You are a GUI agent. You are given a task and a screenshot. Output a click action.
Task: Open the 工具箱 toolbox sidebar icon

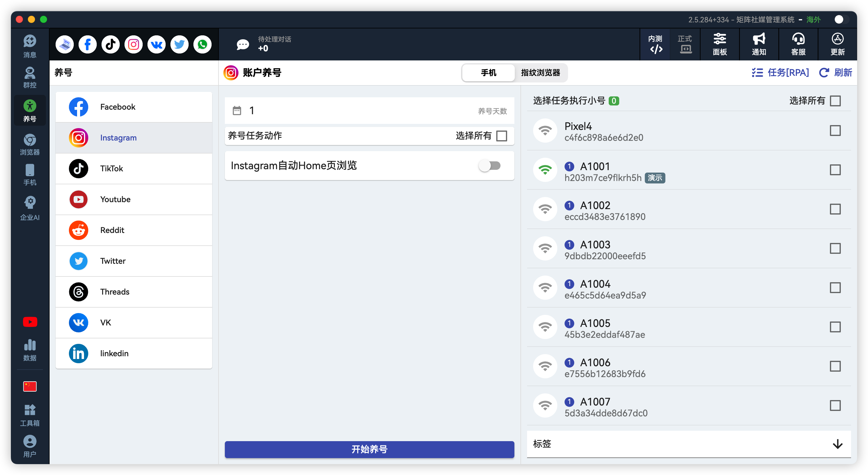tap(30, 415)
